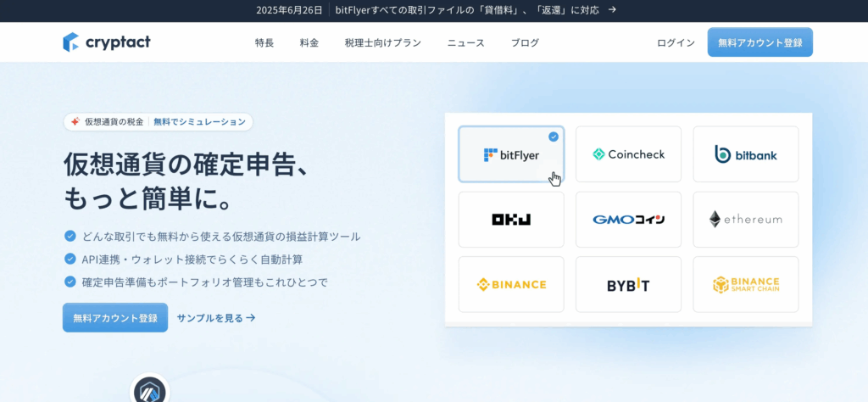
Task: Click check icon beside どんな取引でも無料から
Action: 70,236
